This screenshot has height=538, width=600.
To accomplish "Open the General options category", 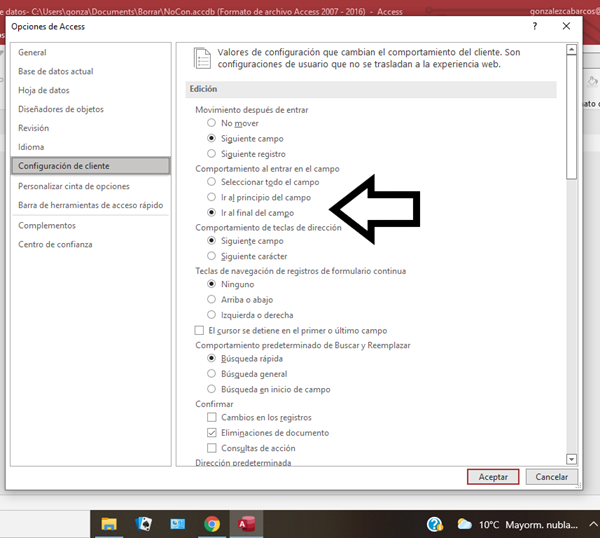I will [x=91, y=52].
